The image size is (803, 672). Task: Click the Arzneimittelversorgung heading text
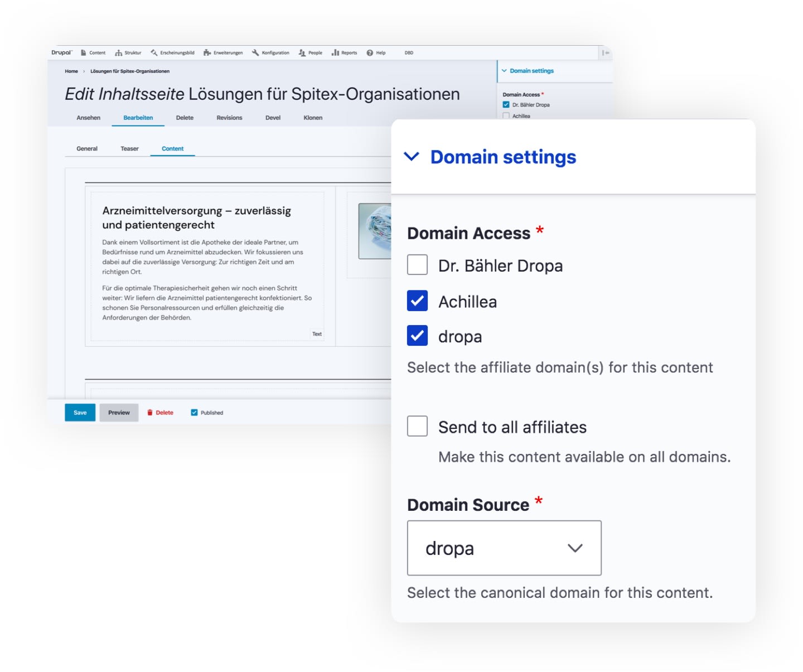point(197,218)
